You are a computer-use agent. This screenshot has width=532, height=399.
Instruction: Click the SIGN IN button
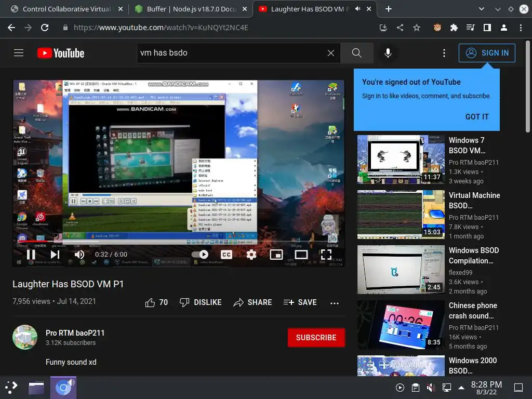(x=487, y=53)
